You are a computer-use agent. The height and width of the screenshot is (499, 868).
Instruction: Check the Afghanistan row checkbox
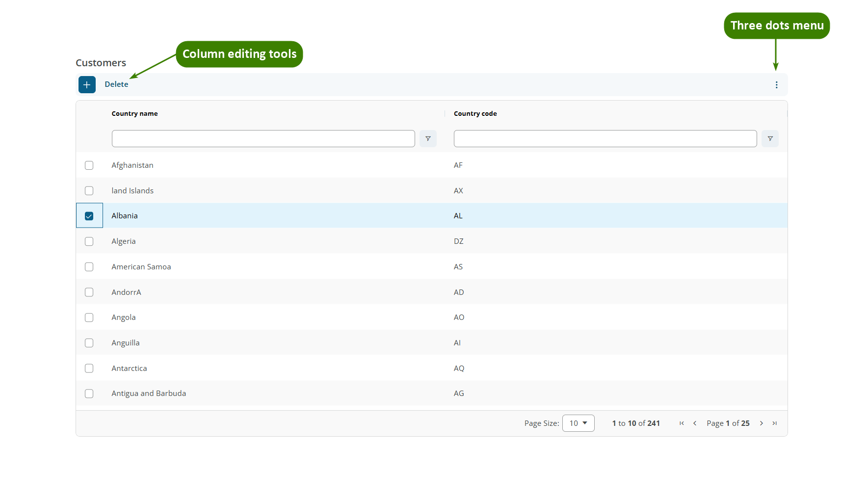[89, 165]
